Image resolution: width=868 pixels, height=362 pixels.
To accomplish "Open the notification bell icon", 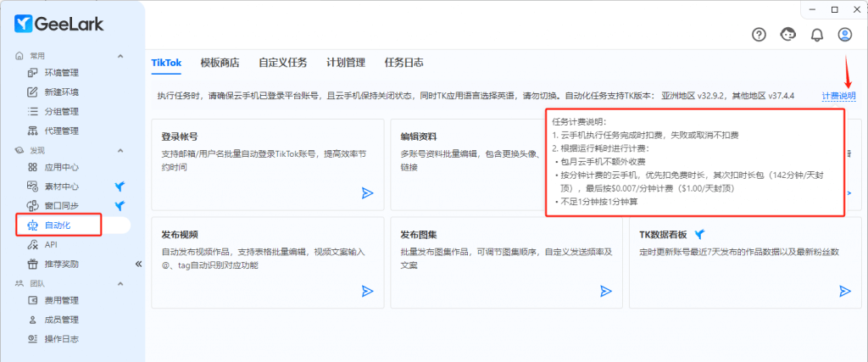I will [x=817, y=35].
